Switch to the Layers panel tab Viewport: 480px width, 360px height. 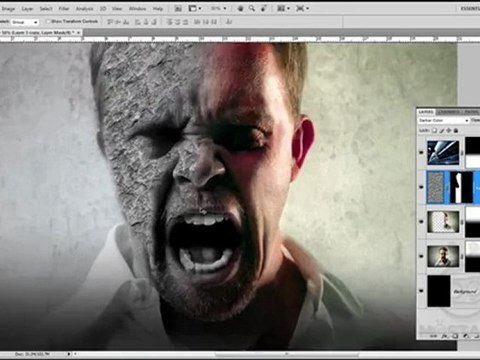tap(426, 112)
